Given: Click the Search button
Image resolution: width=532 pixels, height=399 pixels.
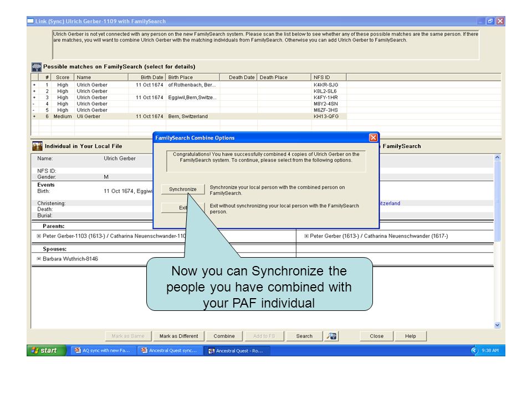Looking at the screenshot, I should point(304,336).
